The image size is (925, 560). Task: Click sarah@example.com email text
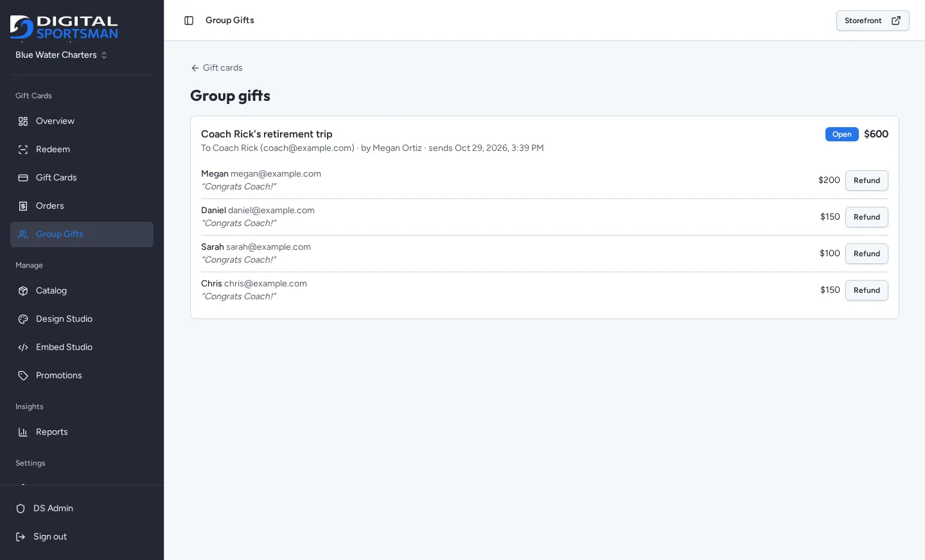click(269, 247)
